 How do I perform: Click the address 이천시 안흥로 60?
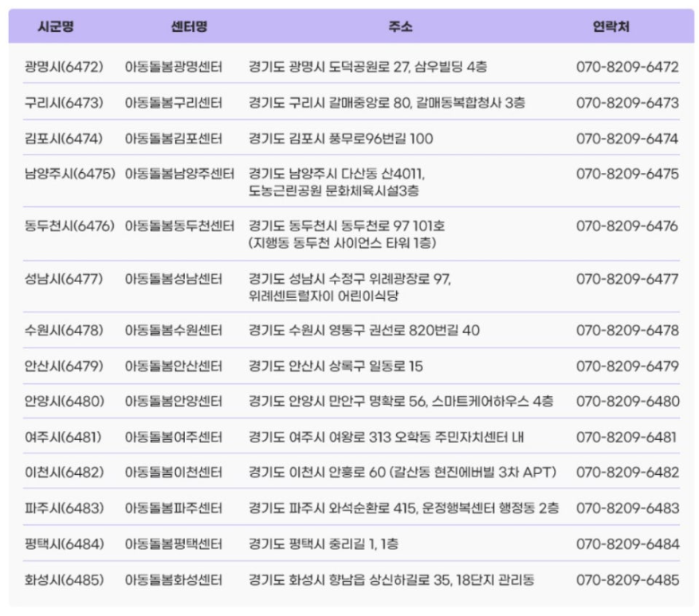tap(337, 472)
